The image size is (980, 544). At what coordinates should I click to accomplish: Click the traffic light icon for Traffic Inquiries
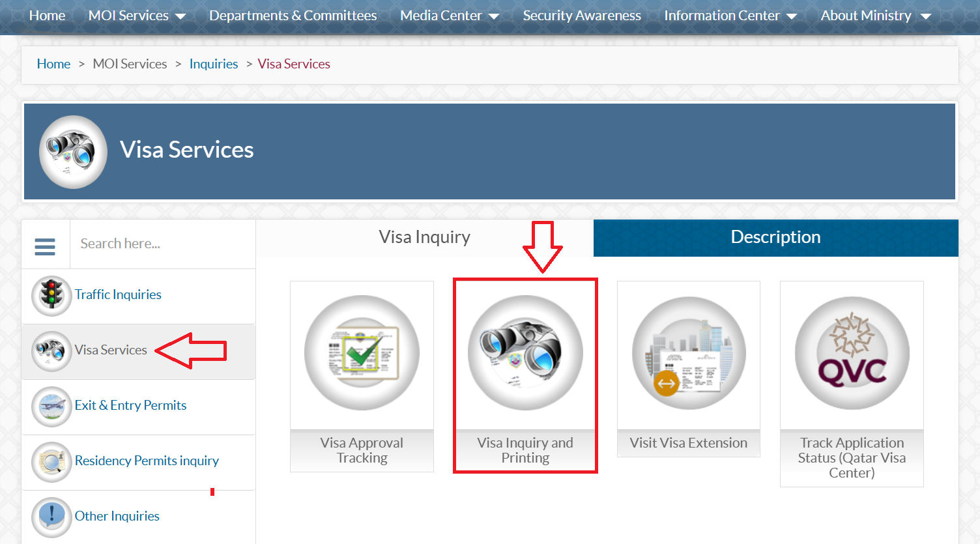tap(51, 296)
